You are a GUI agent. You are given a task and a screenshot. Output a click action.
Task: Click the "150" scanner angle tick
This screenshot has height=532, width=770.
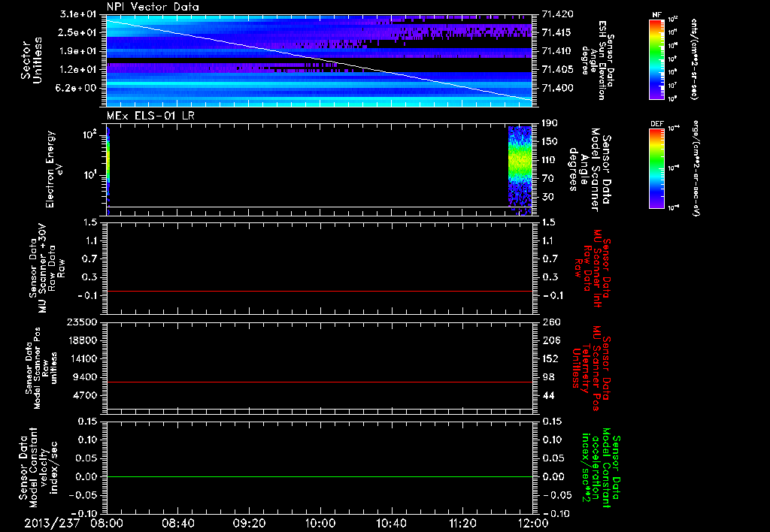click(x=550, y=141)
